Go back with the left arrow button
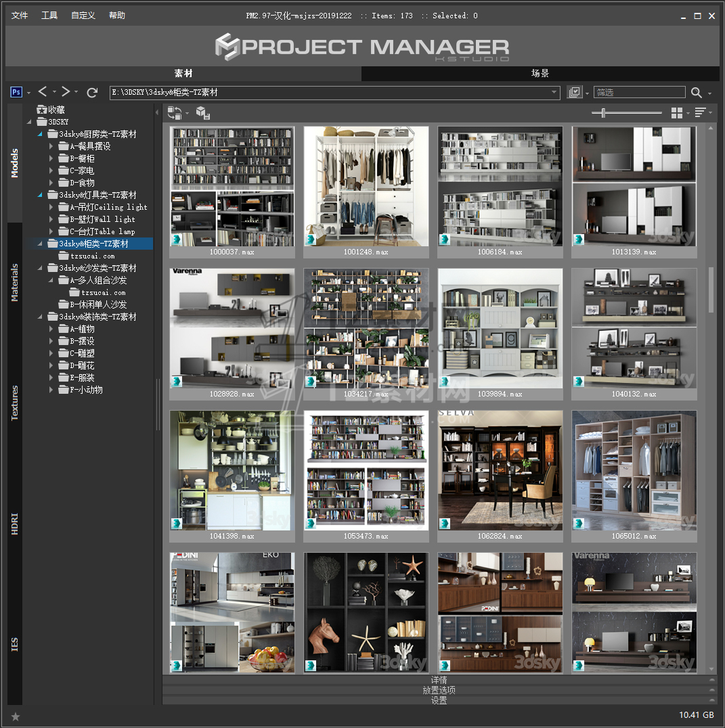This screenshot has height=728, width=725. (x=43, y=92)
